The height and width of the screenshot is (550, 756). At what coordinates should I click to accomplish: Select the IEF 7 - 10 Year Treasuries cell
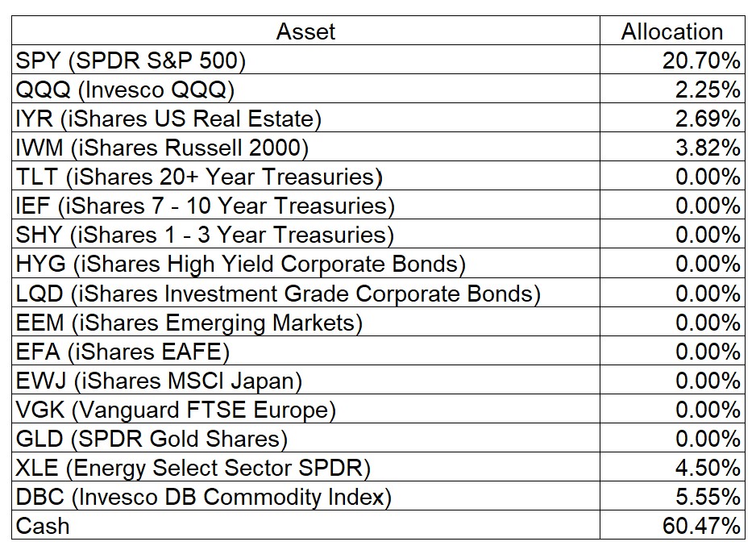206,206
